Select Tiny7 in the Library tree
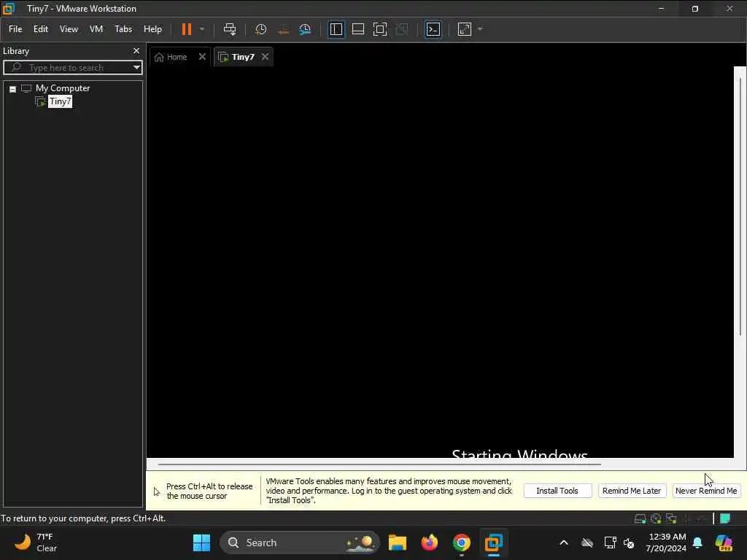The height and width of the screenshot is (560, 747). [60, 101]
